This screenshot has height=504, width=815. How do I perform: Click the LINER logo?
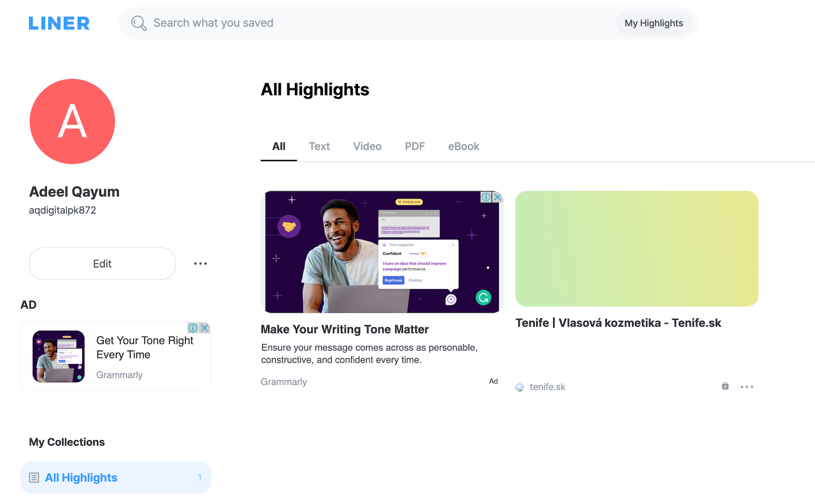click(x=59, y=23)
